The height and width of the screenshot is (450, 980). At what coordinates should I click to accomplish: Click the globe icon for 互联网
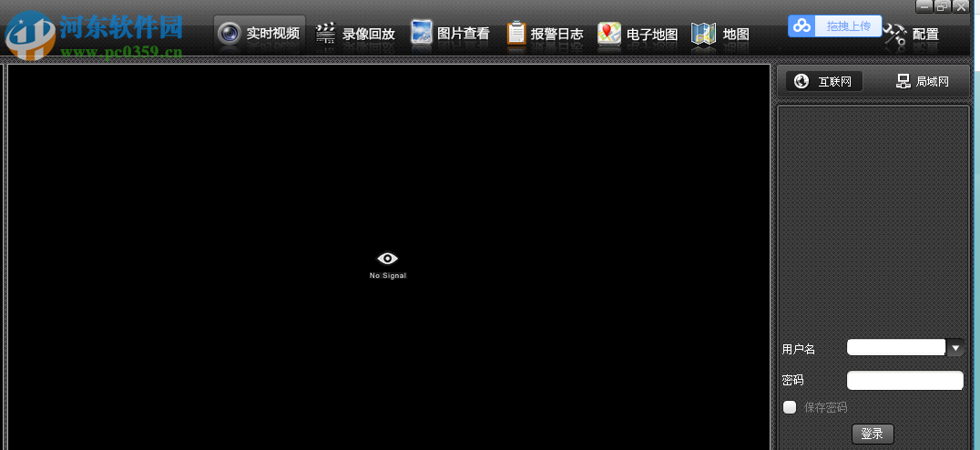(x=801, y=81)
